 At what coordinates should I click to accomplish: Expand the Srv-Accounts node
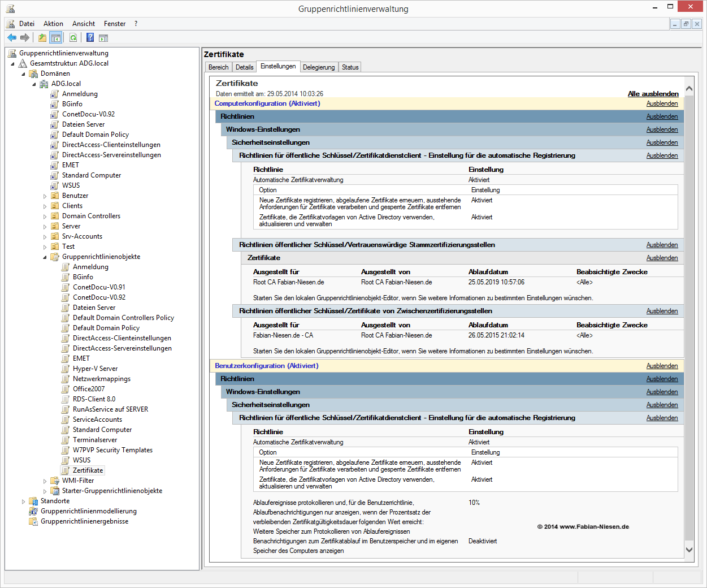tap(45, 237)
